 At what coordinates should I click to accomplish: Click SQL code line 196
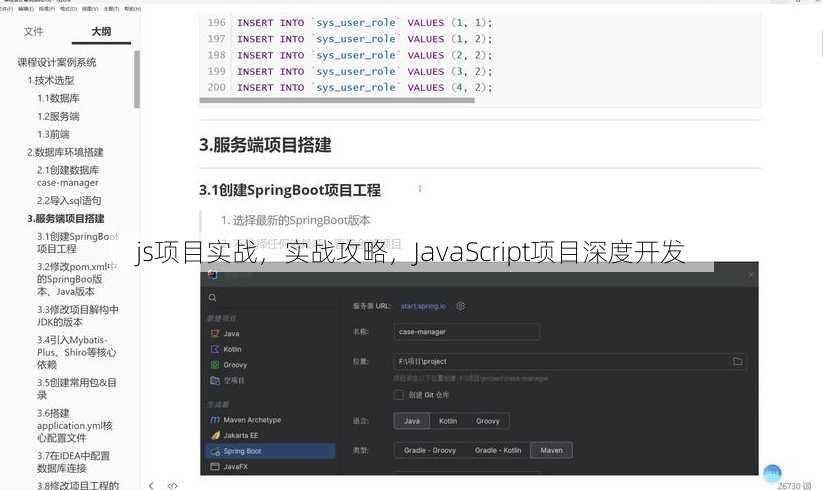click(x=364, y=23)
